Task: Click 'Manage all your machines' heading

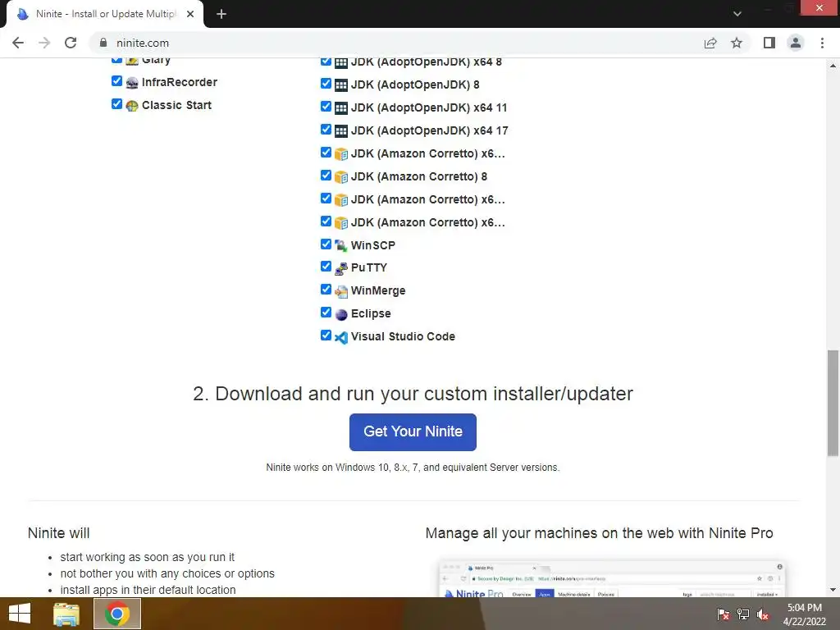Action: [x=599, y=533]
